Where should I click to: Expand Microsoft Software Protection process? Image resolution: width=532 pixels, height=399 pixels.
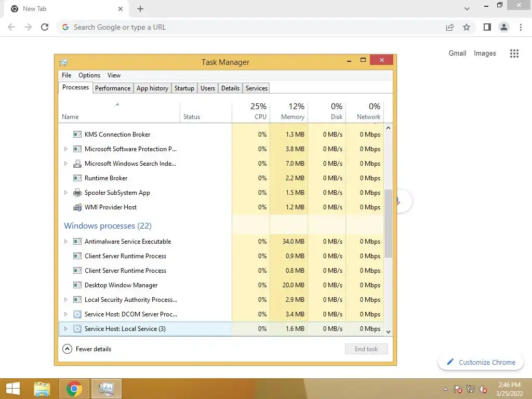click(x=65, y=149)
